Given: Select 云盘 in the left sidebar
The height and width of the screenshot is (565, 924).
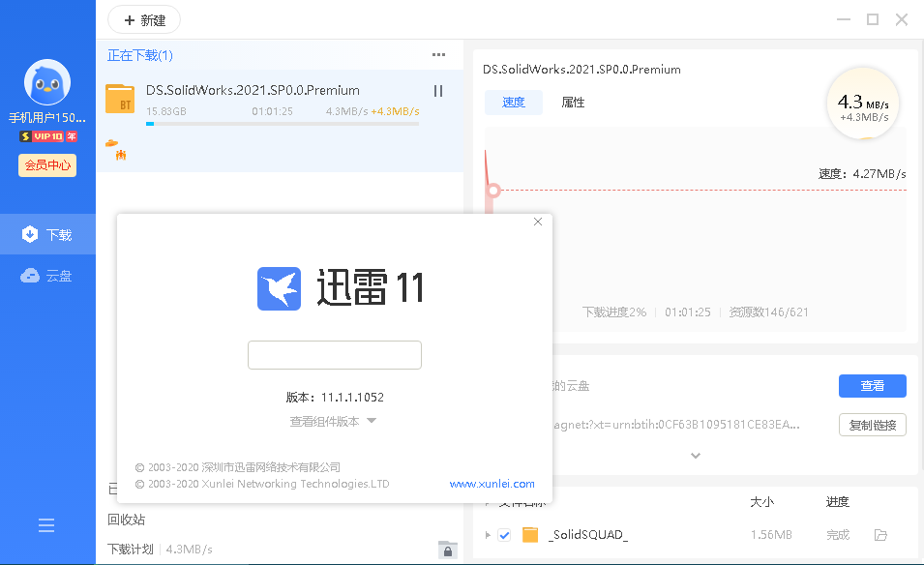Looking at the screenshot, I should coord(47,276).
